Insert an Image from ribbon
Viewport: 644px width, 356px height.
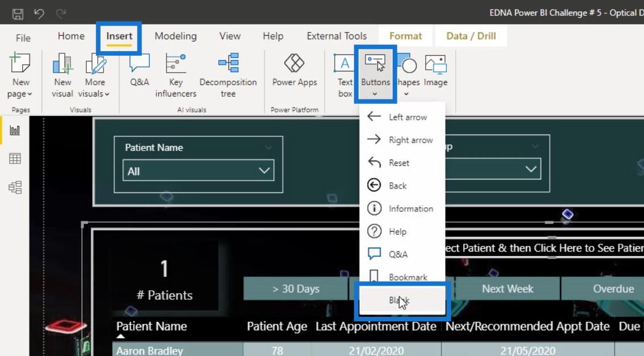point(435,70)
